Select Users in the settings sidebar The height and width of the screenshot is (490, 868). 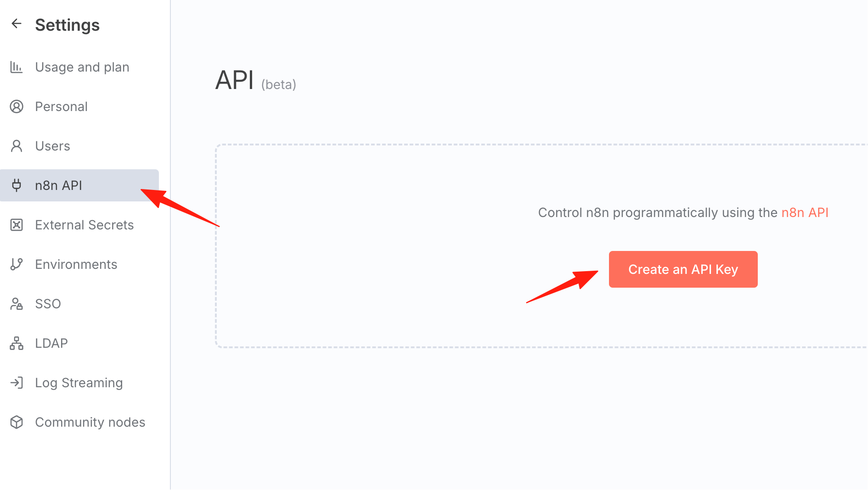[79, 146]
